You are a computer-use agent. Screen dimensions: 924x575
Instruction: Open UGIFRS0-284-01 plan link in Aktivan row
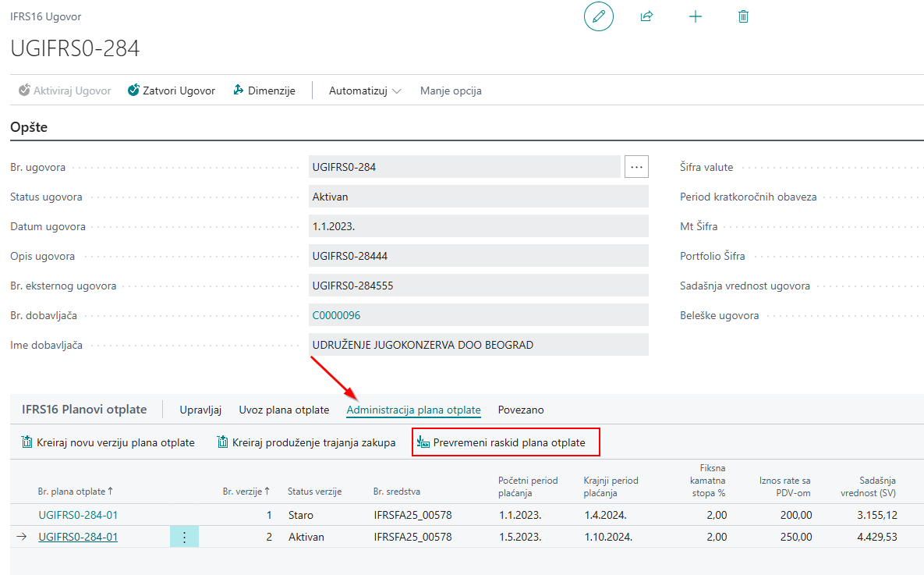(x=79, y=537)
